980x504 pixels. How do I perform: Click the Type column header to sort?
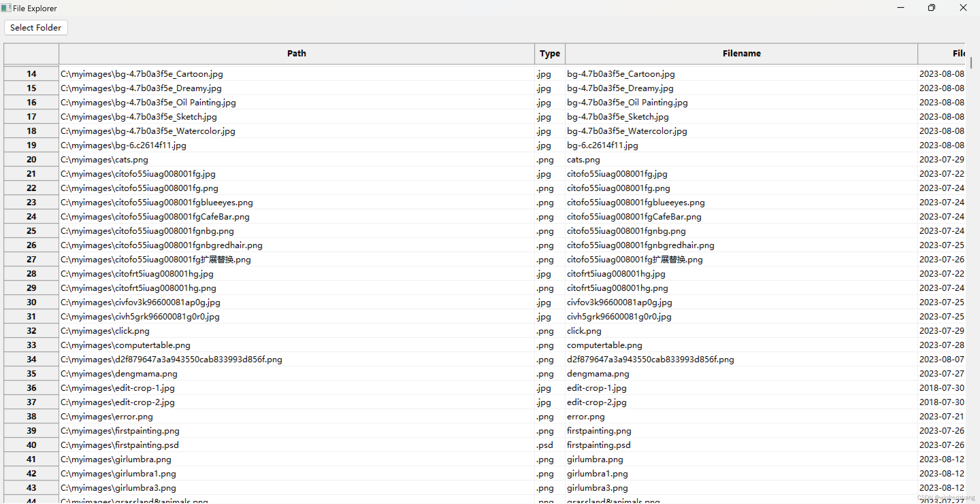pyautogui.click(x=548, y=53)
